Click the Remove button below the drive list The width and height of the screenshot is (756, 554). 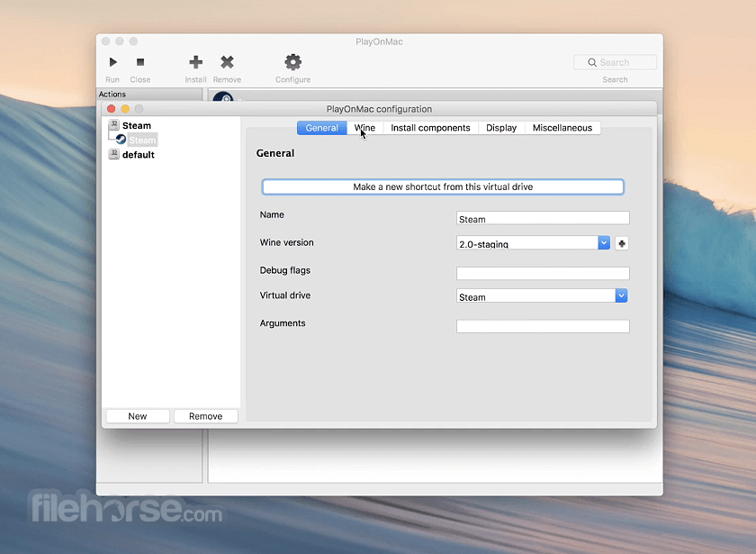click(x=205, y=416)
